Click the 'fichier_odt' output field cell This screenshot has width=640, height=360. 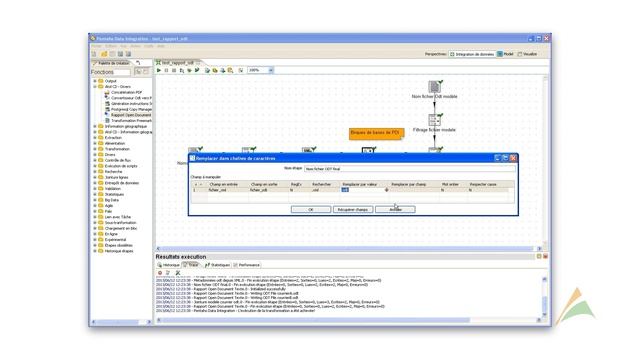pos(269,190)
